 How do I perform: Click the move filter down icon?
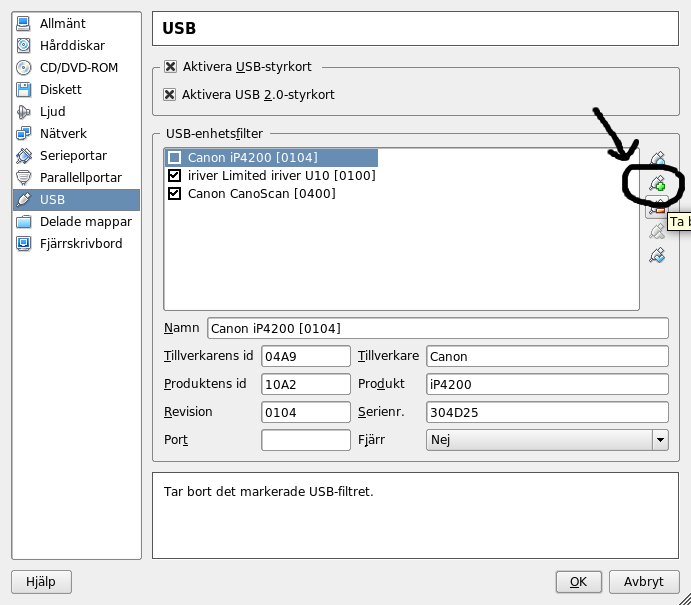657,256
